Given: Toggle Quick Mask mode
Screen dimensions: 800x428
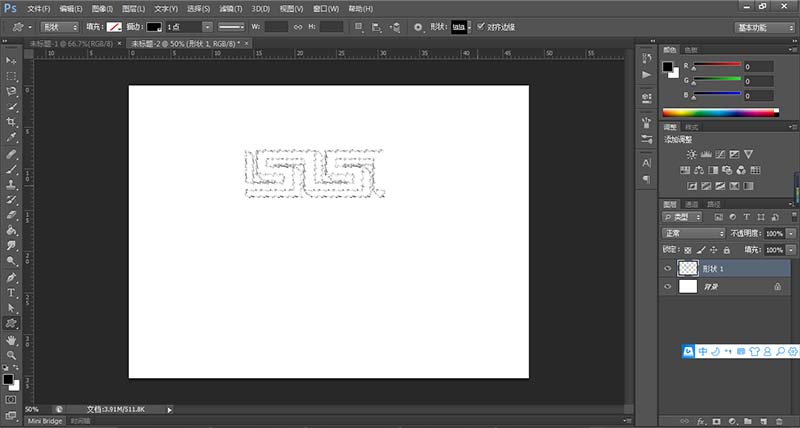Looking at the screenshot, I should click(11, 399).
